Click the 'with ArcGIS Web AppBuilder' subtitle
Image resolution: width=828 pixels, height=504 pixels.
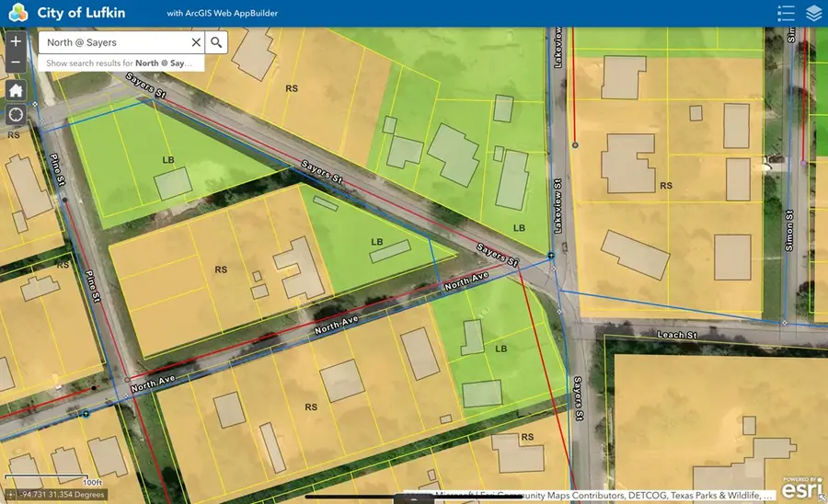coord(223,14)
